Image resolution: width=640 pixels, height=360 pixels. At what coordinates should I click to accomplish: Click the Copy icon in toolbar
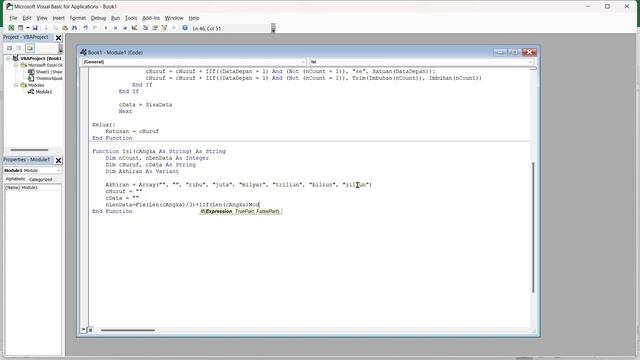(x=55, y=28)
